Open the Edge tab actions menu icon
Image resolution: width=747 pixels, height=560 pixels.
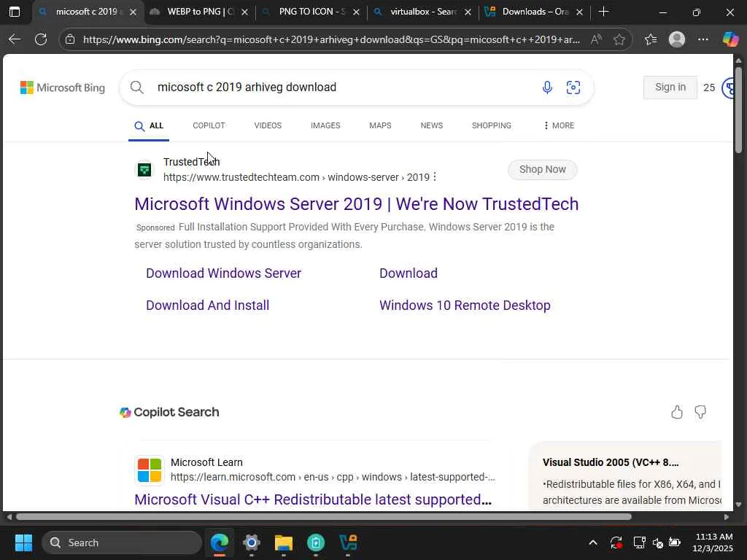[x=15, y=12]
